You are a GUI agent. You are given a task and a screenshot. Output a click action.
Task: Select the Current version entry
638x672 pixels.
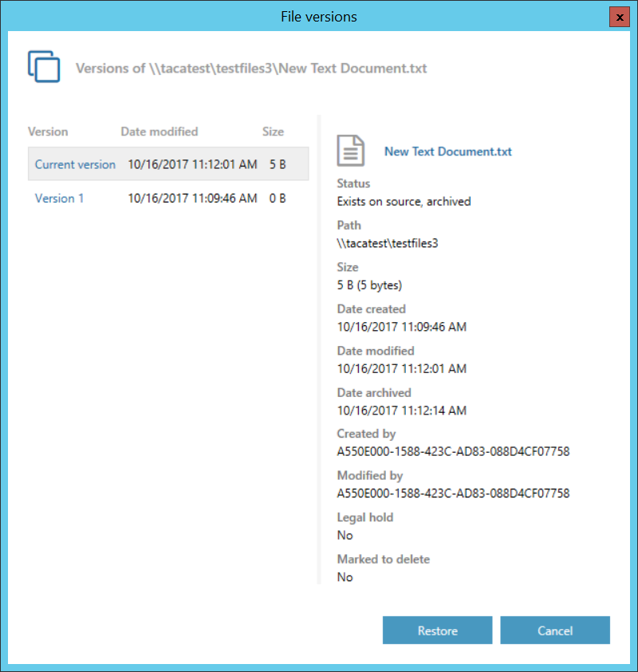(75, 164)
